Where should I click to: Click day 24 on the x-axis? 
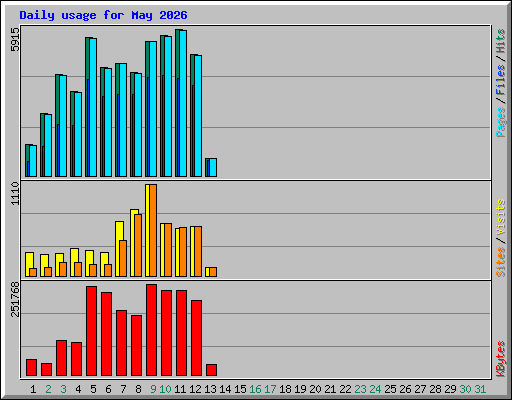point(375,389)
